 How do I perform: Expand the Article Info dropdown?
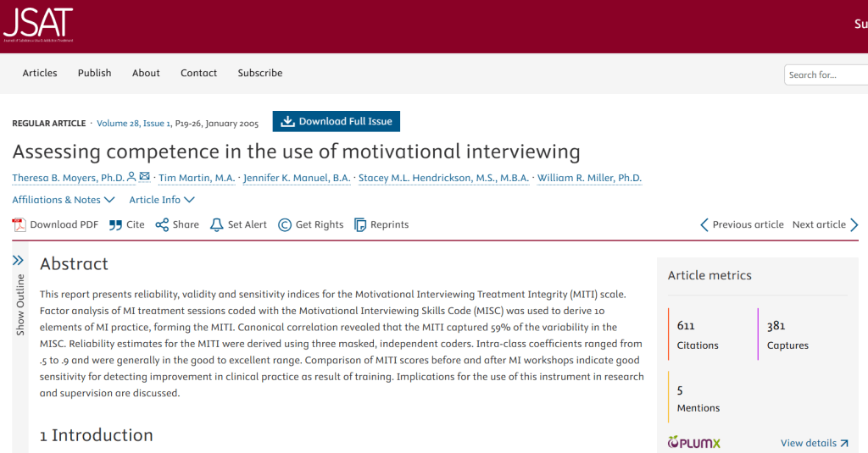pos(162,200)
